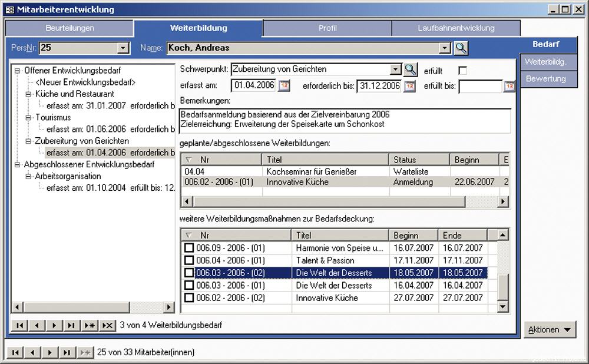Viewport: 589px width, 364px height.
Task: Click the Aktionen button
Action: [x=550, y=329]
